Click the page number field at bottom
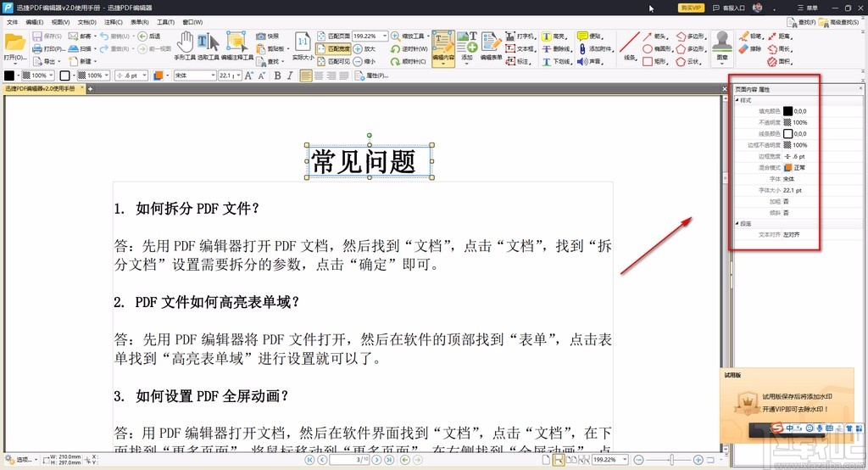Image resolution: width=868 pixels, height=470 pixels. [x=348, y=460]
